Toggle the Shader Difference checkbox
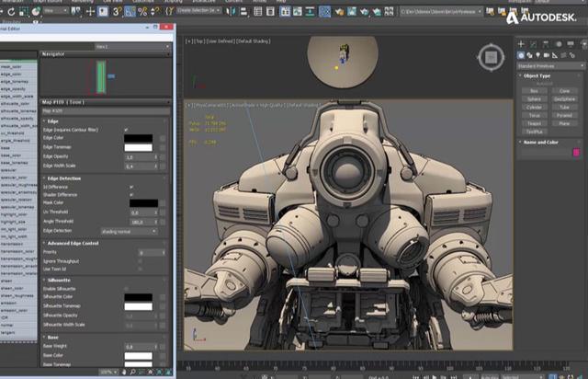Viewport: 588px width, 379px height. tap(130, 194)
